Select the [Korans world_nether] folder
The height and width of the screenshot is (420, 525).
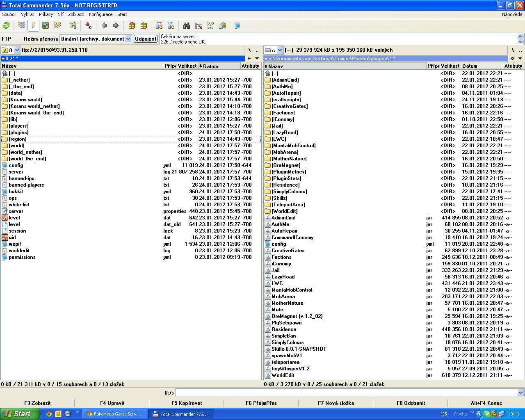[131, 106]
